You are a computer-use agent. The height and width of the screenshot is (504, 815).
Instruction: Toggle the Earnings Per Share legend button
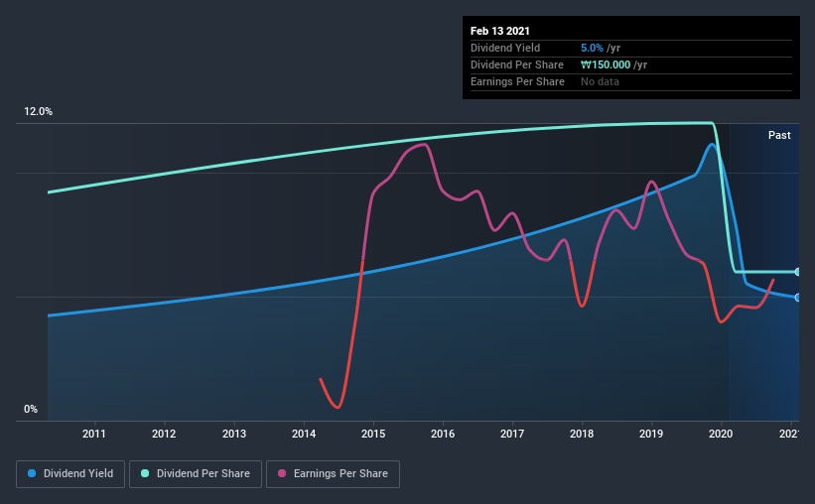click(x=333, y=474)
